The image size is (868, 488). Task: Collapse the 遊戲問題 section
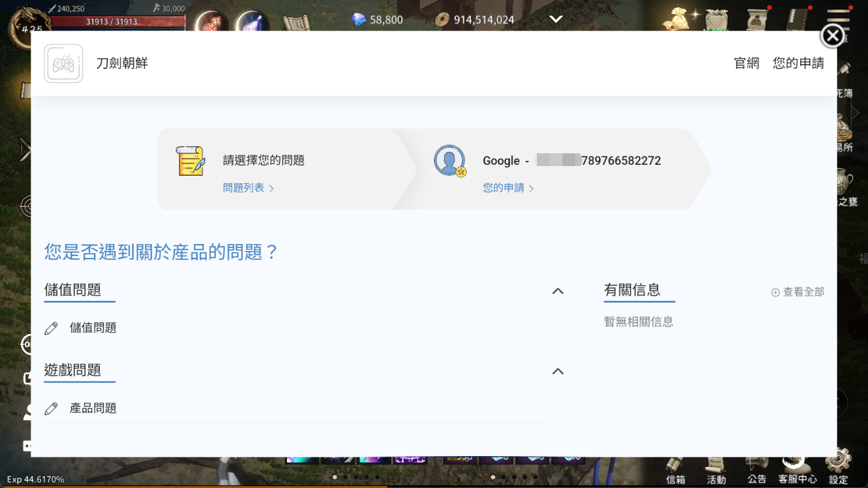click(557, 371)
